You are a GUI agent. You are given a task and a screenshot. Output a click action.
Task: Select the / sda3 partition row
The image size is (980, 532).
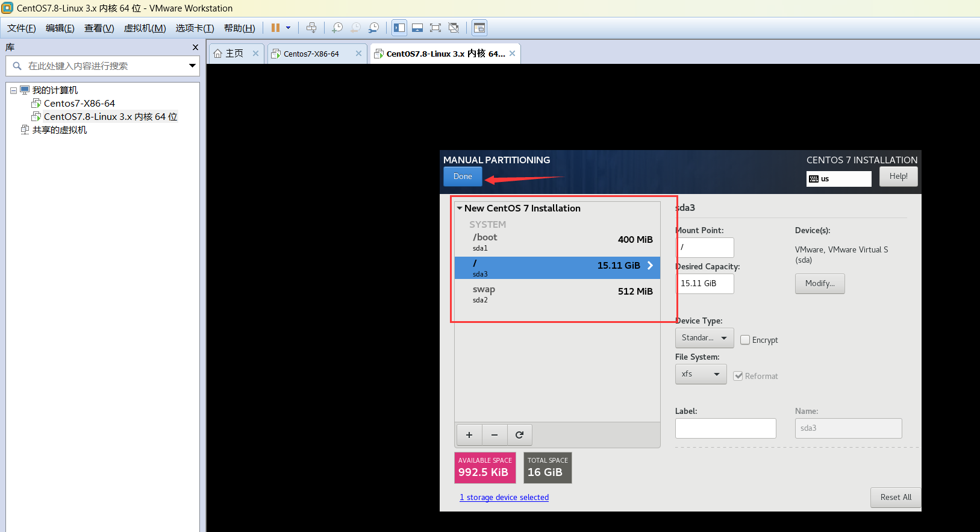(557, 268)
